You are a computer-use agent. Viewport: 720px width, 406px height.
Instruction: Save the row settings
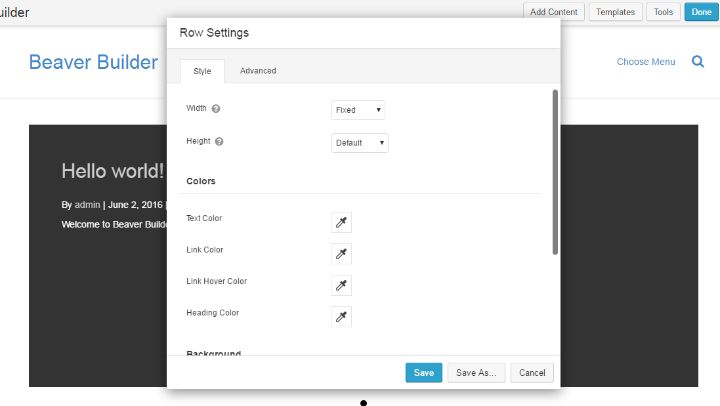pos(423,372)
